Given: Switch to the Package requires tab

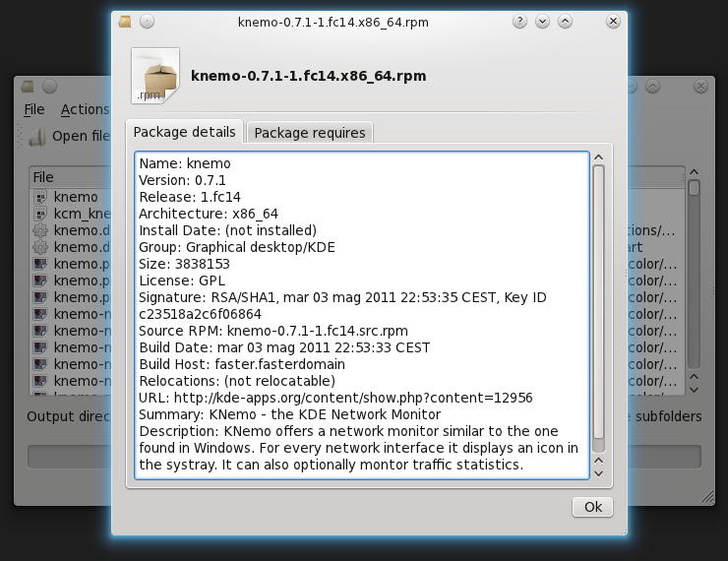Looking at the screenshot, I should click(x=310, y=133).
